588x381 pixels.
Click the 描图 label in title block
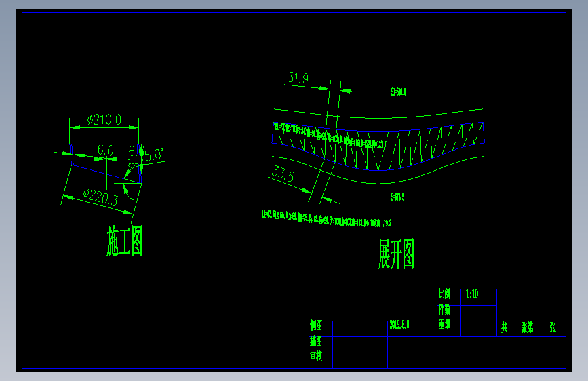[316, 341]
